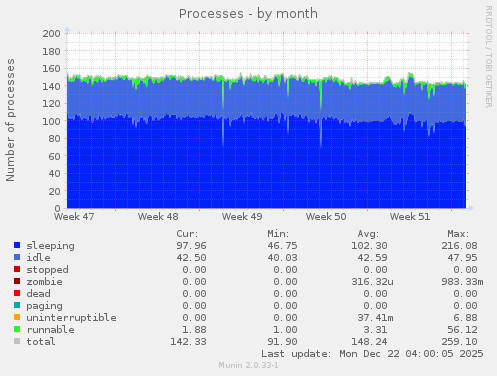Click sleeping current value 97.96
Viewport: 497px width, 376px height.
[191, 246]
